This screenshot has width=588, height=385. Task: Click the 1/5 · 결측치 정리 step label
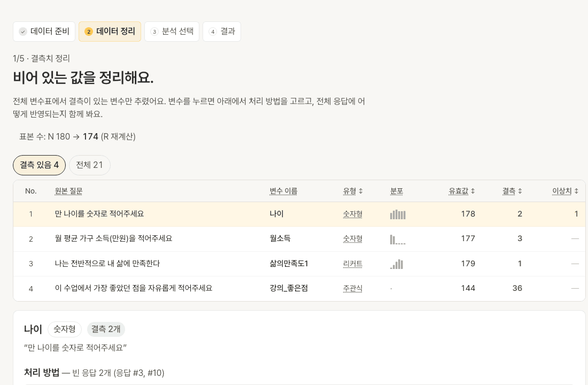(x=41, y=58)
